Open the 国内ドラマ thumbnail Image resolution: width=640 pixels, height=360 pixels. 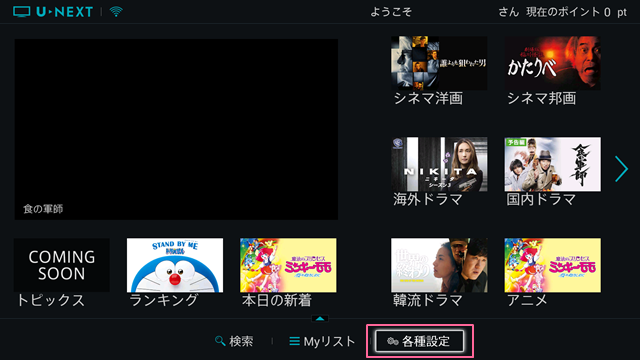pyautogui.click(x=552, y=164)
